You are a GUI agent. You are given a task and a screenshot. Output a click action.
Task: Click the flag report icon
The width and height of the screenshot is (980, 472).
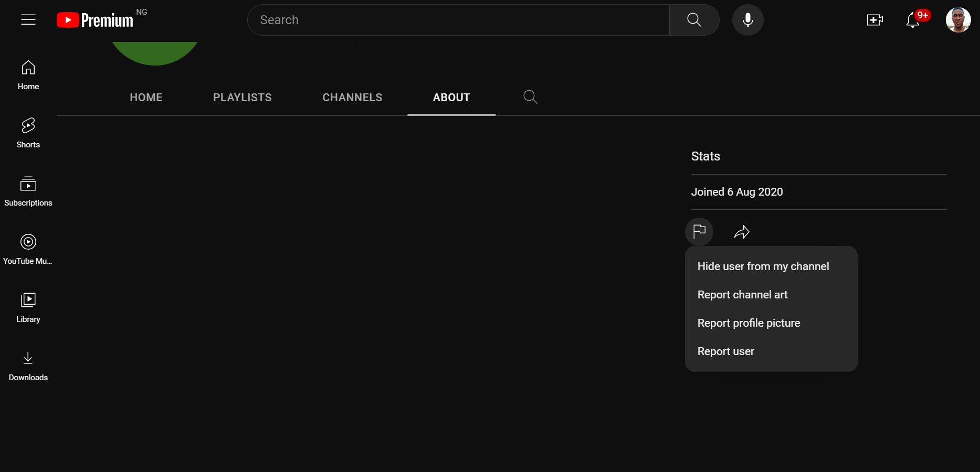[x=699, y=231]
